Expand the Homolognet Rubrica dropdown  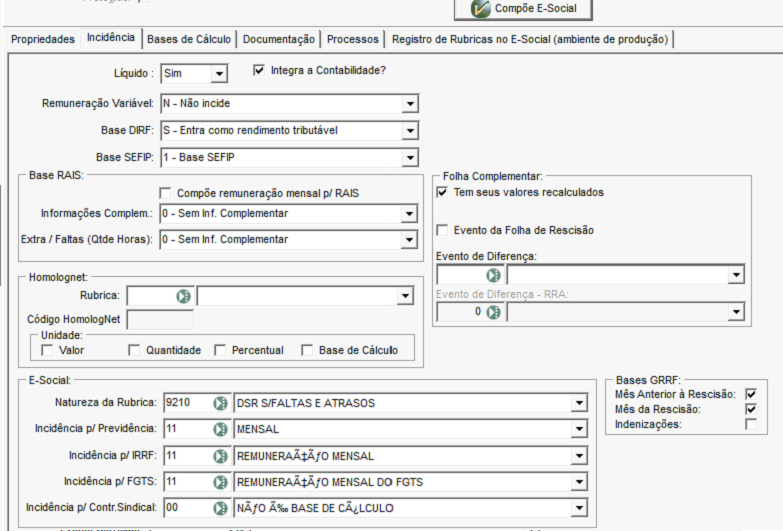(x=404, y=296)
